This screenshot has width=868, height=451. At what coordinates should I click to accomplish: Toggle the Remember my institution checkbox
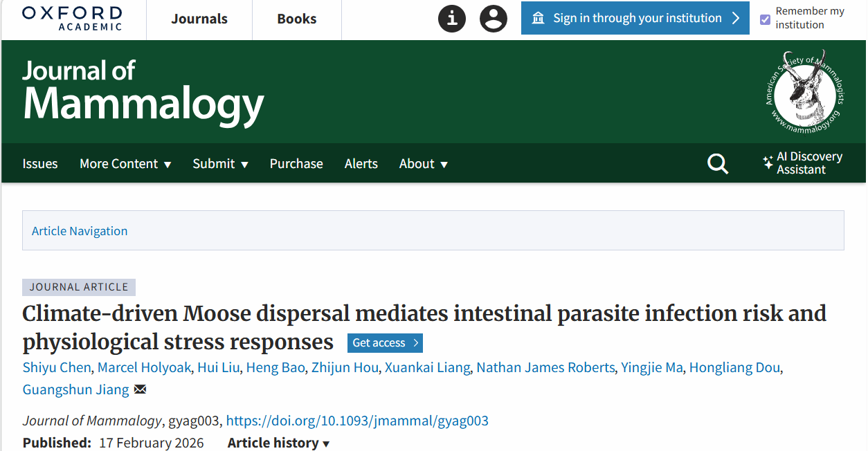tap(765, 19)
